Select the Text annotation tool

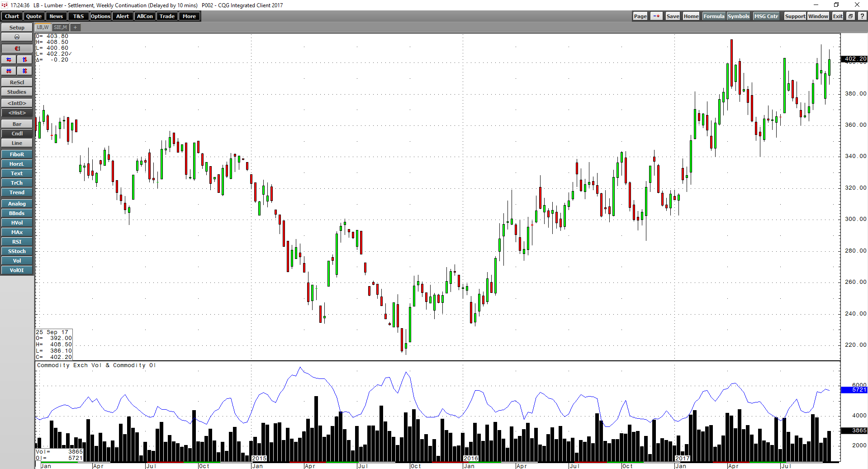point(17,173)
